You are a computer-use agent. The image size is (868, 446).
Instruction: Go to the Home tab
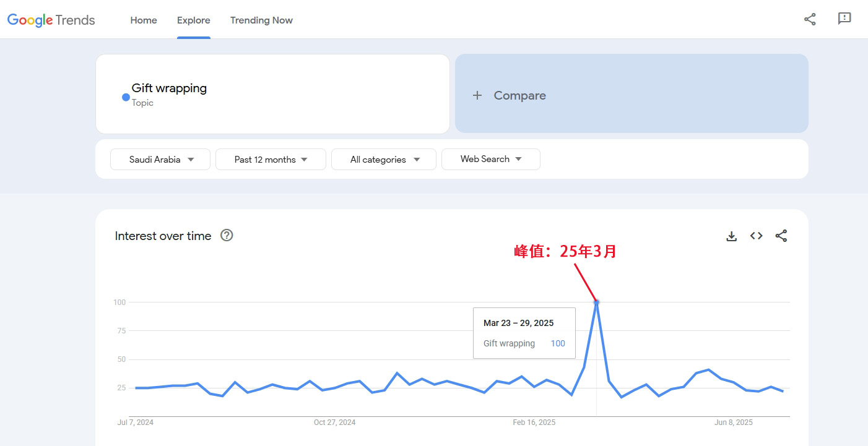(144, 20)
